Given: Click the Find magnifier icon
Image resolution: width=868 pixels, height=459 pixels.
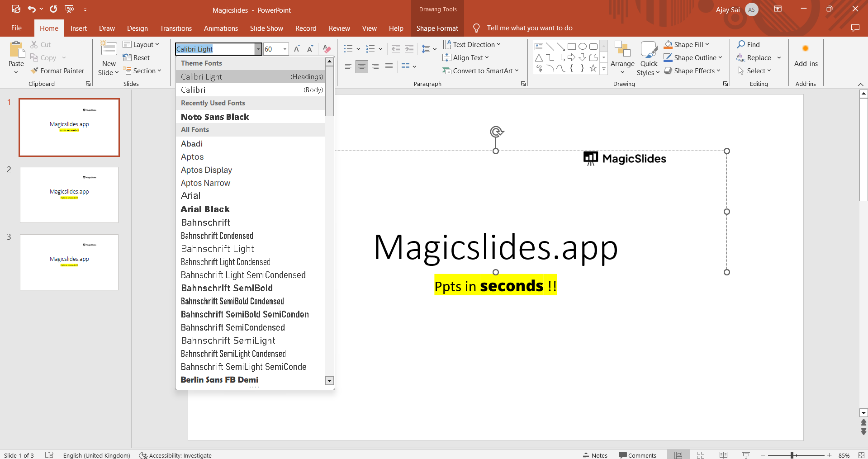Looking at the screenshot, I should [741, 44].
